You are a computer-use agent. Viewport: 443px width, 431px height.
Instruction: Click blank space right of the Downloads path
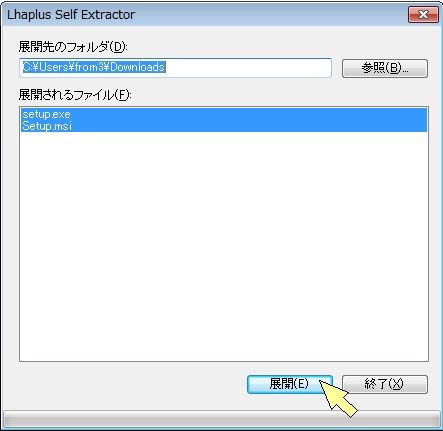pos(248,68)
